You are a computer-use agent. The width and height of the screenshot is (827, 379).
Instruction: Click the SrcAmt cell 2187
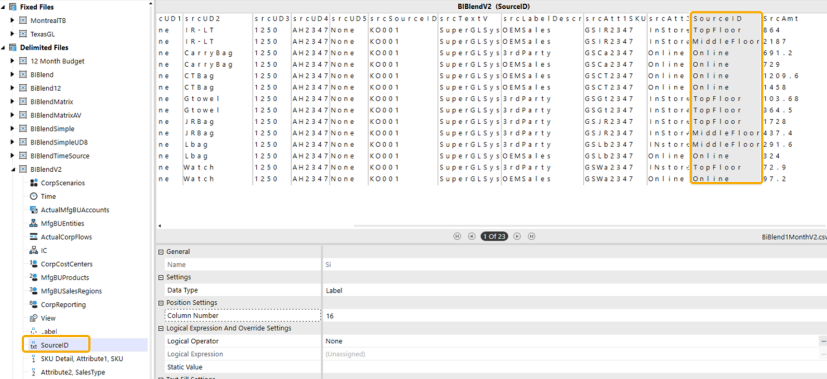775,42
